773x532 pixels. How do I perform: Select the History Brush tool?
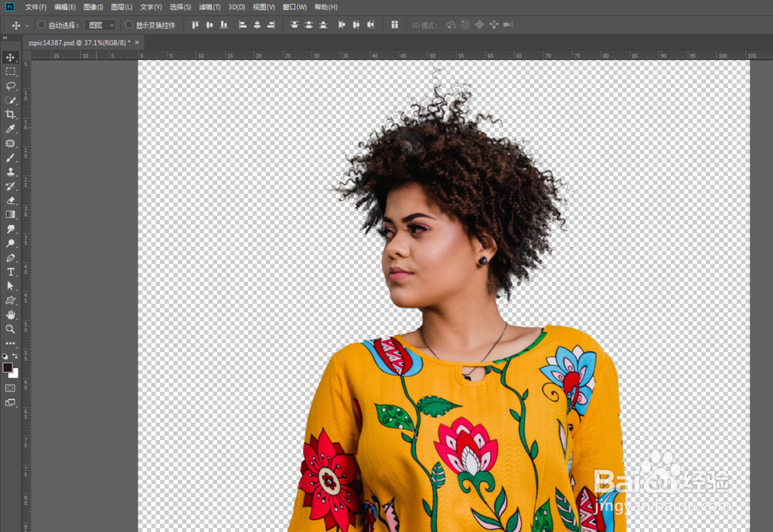click(10, 186)
